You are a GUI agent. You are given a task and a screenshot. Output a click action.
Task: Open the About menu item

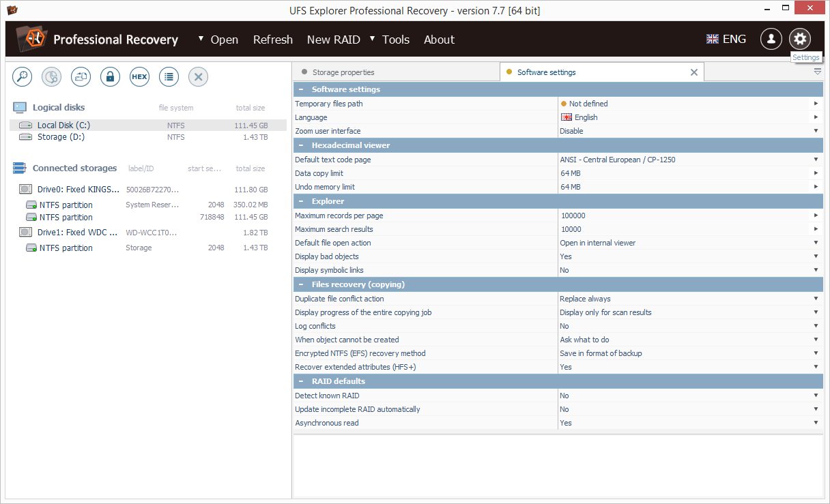coord(439,40)
